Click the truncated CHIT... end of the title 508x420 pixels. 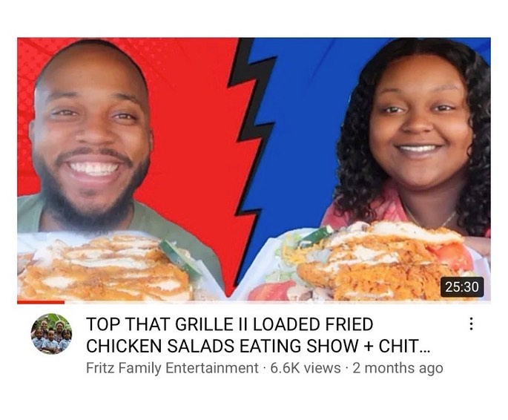[x=405, y=346]
